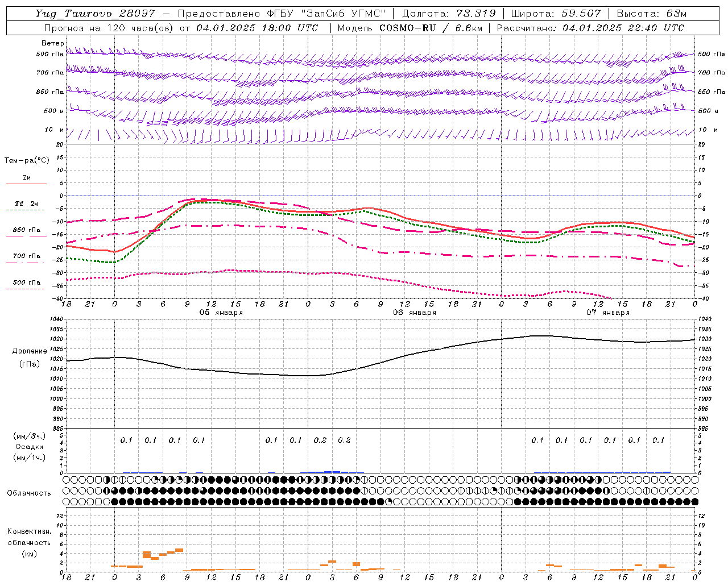This screenshot has height=582, width=728.
Task: Click the '700 гПа' temperature legend entry
Action: (x=27, y=256)
